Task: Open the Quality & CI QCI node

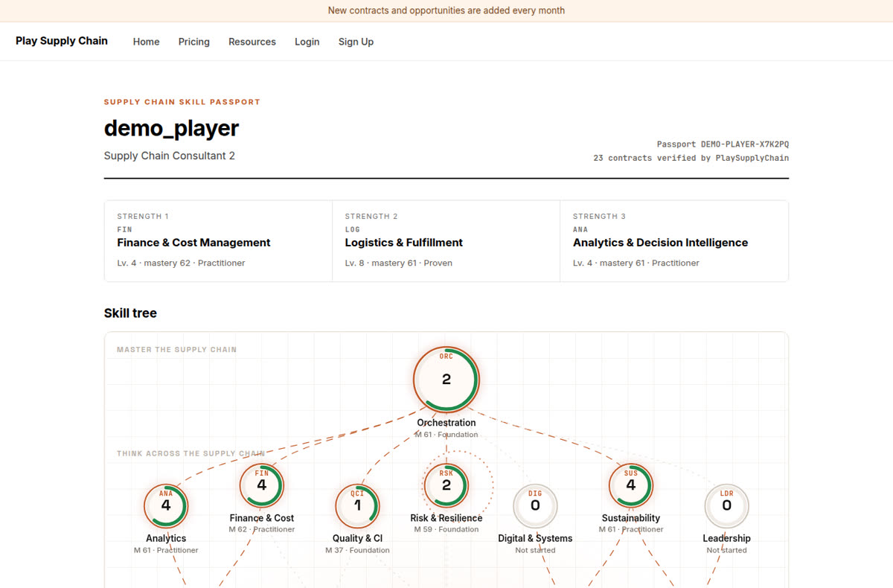Action: pyautogui.click(x=357, y=506)
